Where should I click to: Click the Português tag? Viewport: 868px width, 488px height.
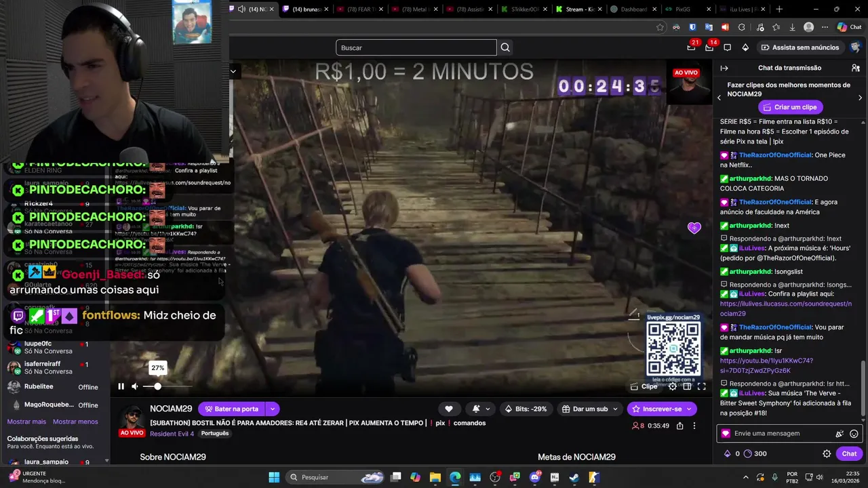click(215, 433)
